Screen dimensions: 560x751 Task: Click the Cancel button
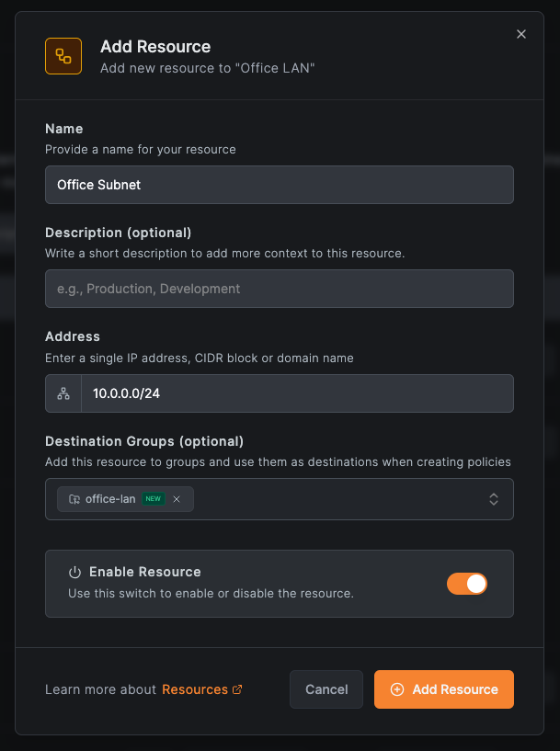[326, 689]
